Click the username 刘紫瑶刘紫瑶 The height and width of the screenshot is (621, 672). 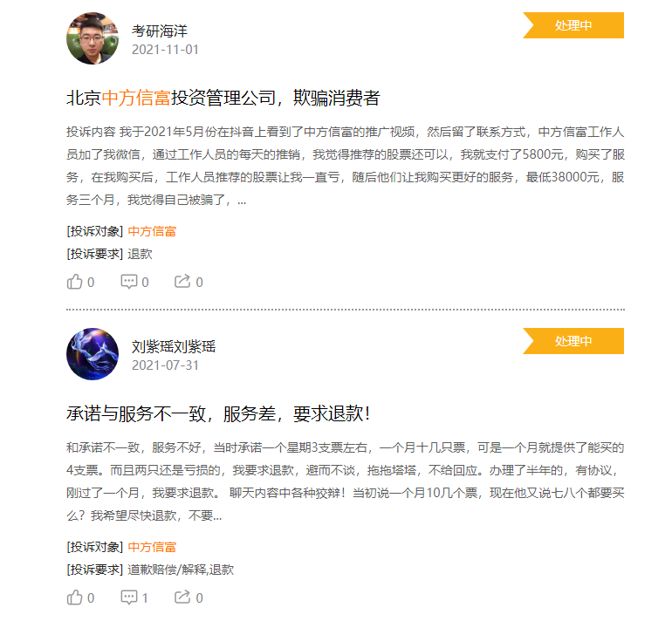[174, 346]
